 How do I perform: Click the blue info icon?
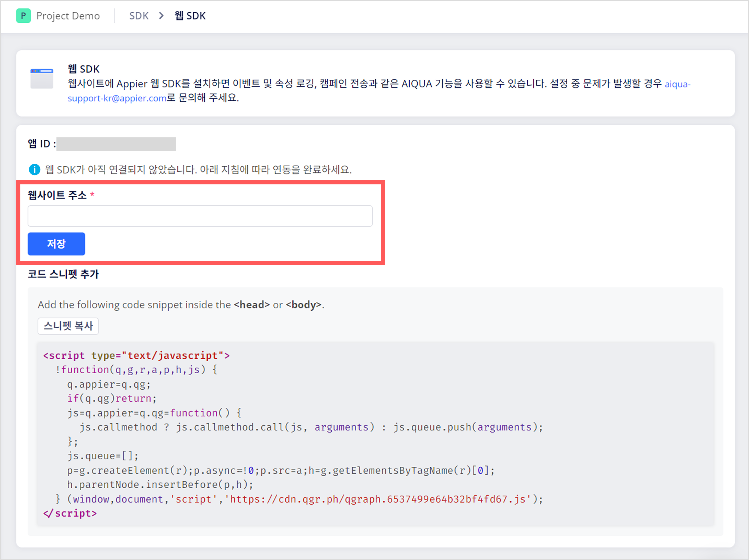tap(34, 170)
